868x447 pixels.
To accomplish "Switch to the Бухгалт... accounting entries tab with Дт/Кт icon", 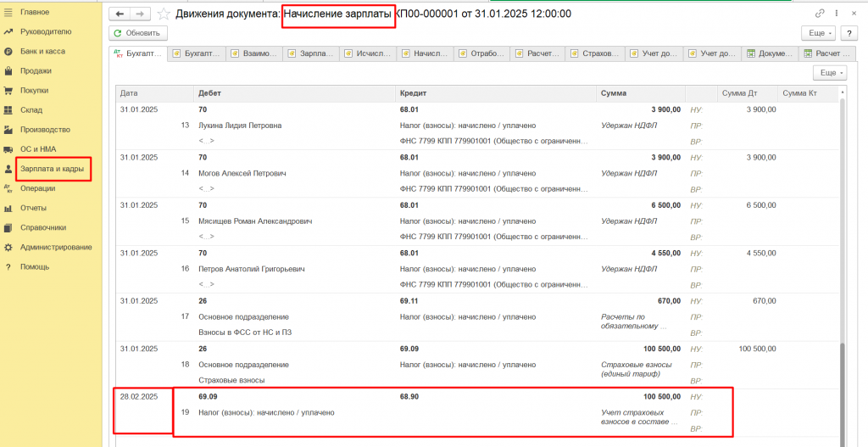I will pyautogui.click(x=138, y=53).
